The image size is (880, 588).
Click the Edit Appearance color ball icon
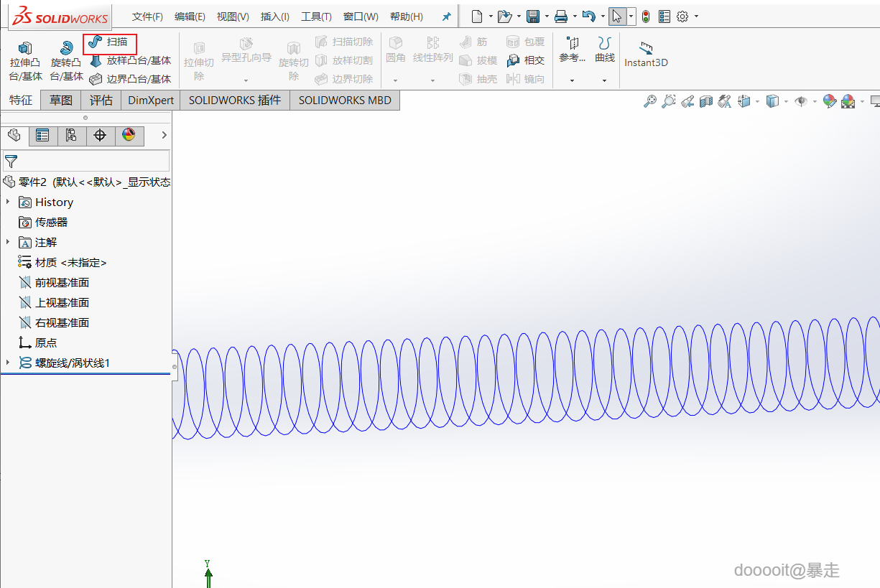point(830,102)
